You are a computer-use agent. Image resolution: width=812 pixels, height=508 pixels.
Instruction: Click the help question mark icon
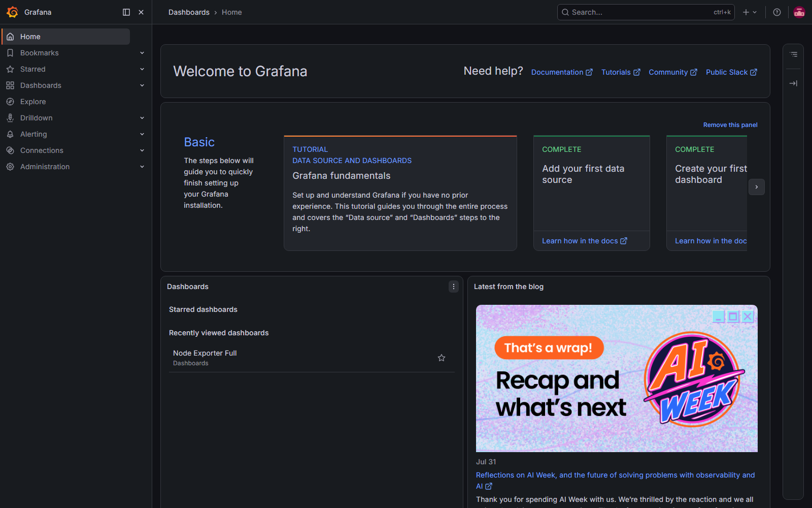point(777,12)
